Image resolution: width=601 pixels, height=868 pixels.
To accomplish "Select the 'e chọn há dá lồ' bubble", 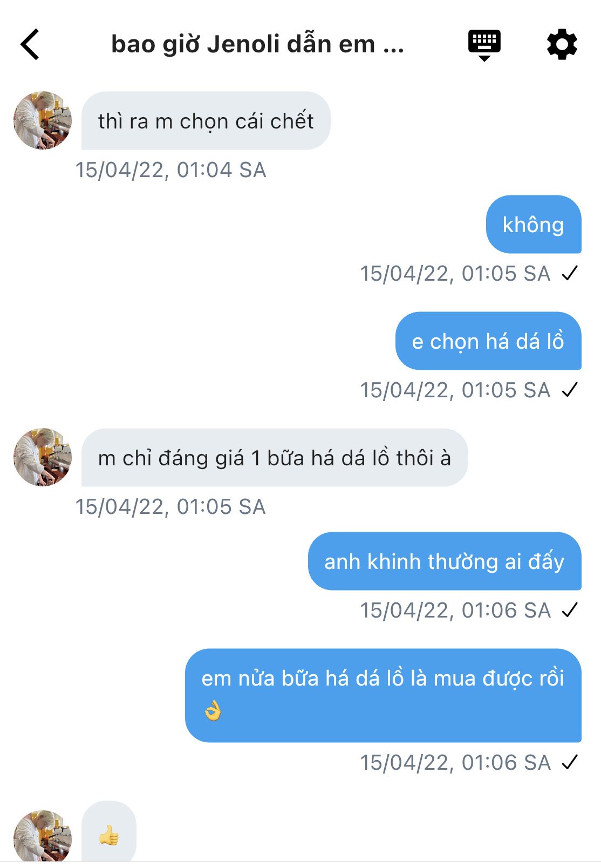I will tap(488, 341).
